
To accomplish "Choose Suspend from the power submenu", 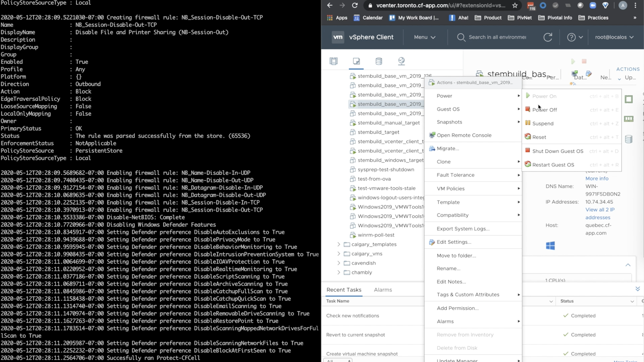I will point(572,123).
